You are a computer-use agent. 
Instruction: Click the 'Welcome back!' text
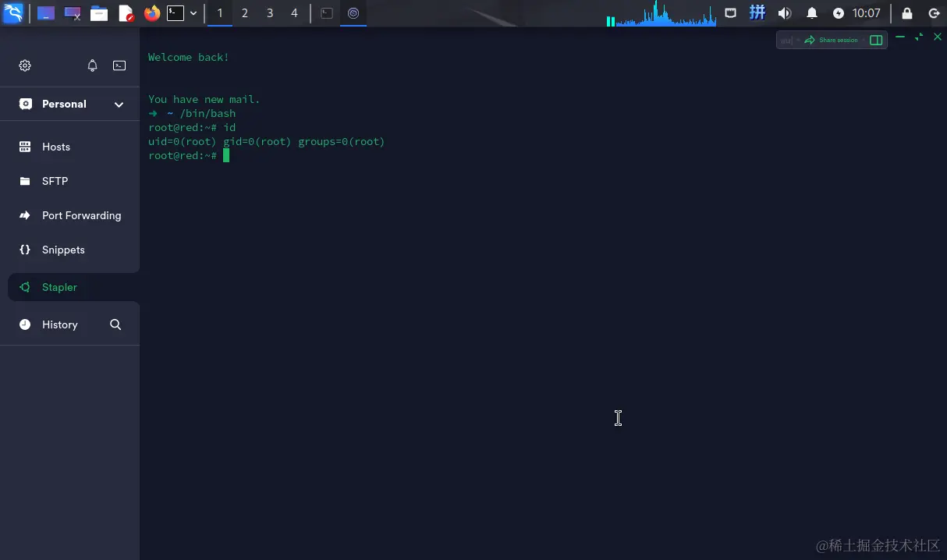point(189,58)
